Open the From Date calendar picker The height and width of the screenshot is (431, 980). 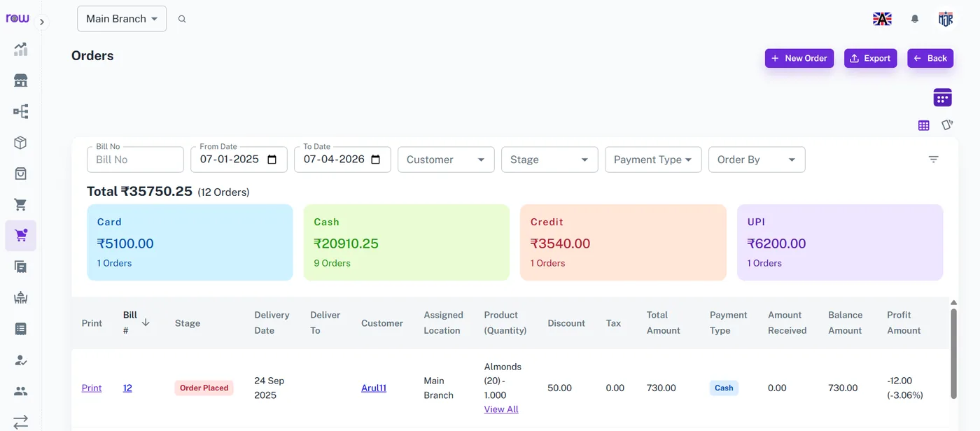[x=272, y=160]
